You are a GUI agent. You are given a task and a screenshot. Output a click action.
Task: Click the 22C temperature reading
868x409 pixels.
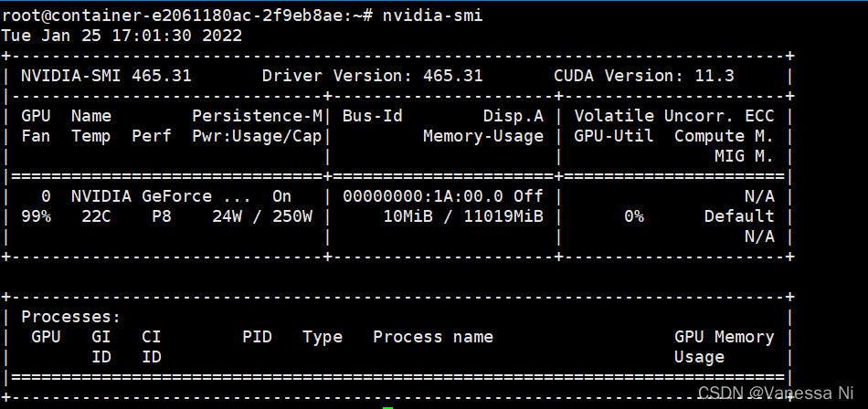tap(96, 216)
